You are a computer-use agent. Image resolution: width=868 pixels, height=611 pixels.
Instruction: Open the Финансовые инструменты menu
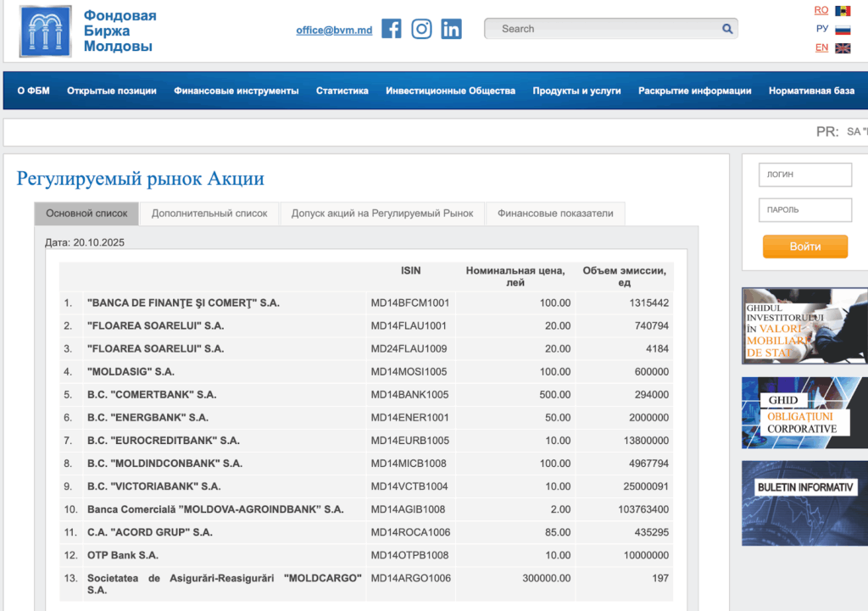236,91
